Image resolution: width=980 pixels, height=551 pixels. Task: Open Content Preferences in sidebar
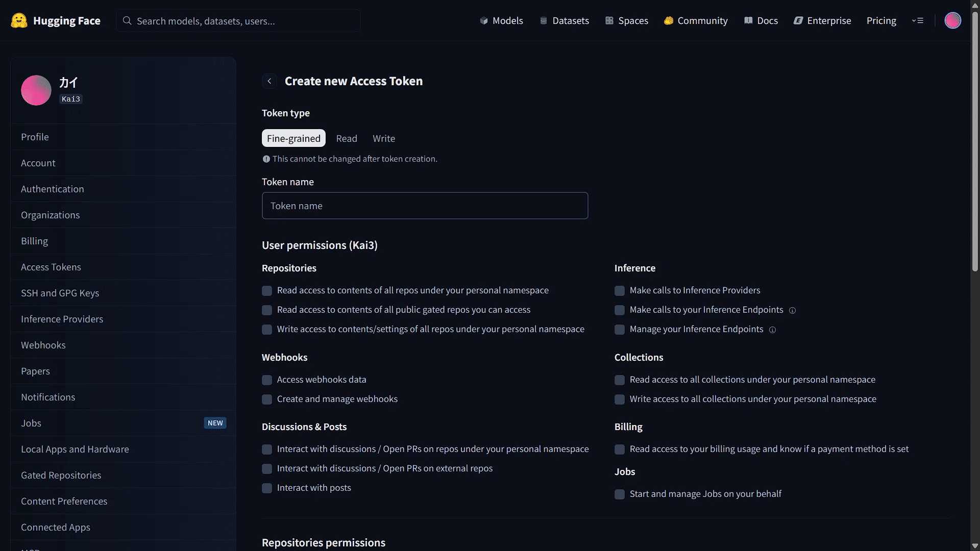[x=123, y=501]
